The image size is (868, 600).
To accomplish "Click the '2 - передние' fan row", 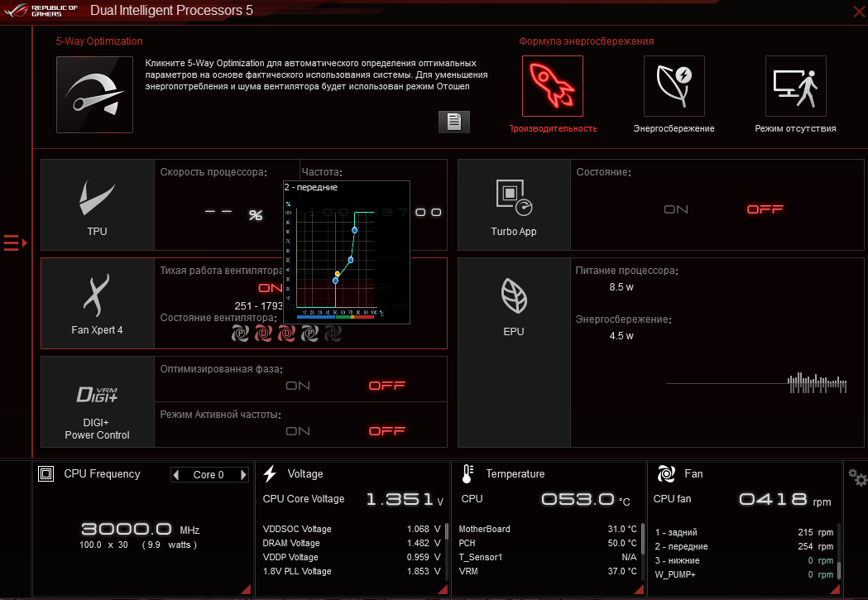I will pyautogui.click(x=744, y=546).
